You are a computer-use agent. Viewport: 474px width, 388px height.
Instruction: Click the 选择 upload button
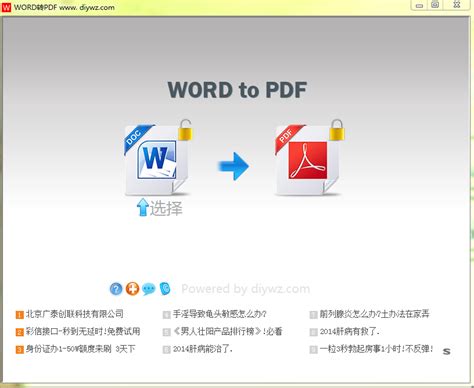[160, 207]
